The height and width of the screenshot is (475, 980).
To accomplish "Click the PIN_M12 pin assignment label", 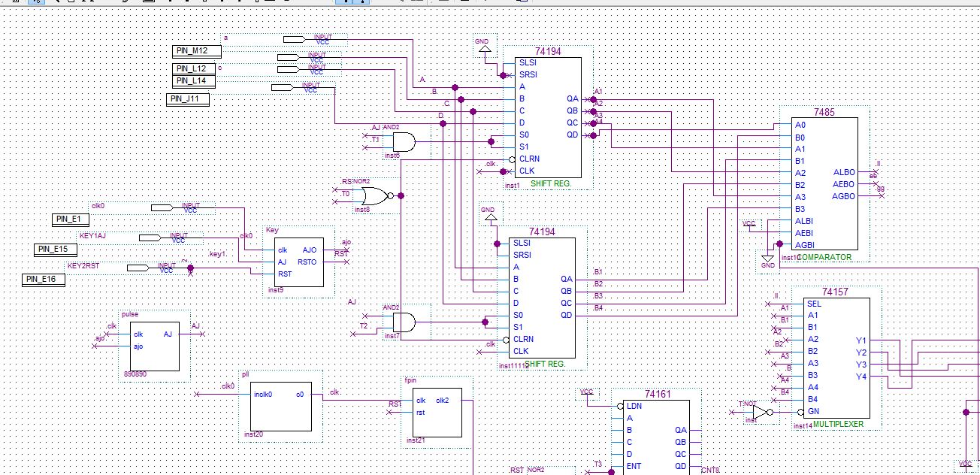I will [198, 51].
